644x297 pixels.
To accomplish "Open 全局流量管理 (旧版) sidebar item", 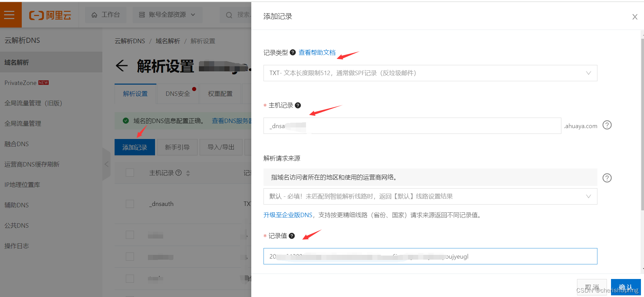I will coord(51,103).
